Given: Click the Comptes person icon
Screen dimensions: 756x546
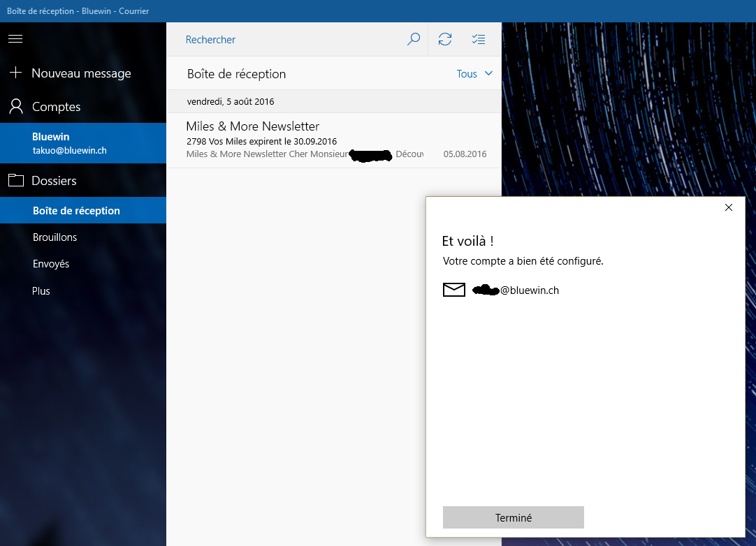Looking at the screenshot, I should tap(15, 107).
